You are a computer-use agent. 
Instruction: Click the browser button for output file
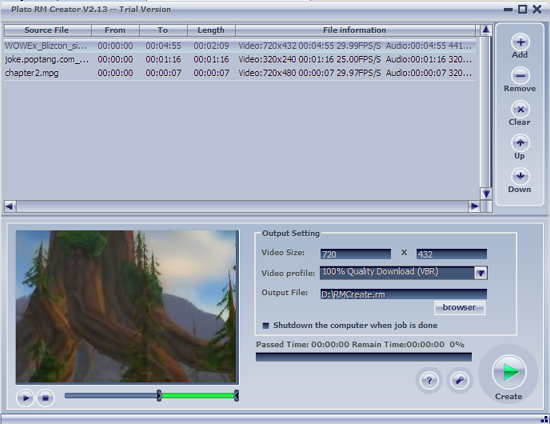pyautogui.click(x=460, y=308)
